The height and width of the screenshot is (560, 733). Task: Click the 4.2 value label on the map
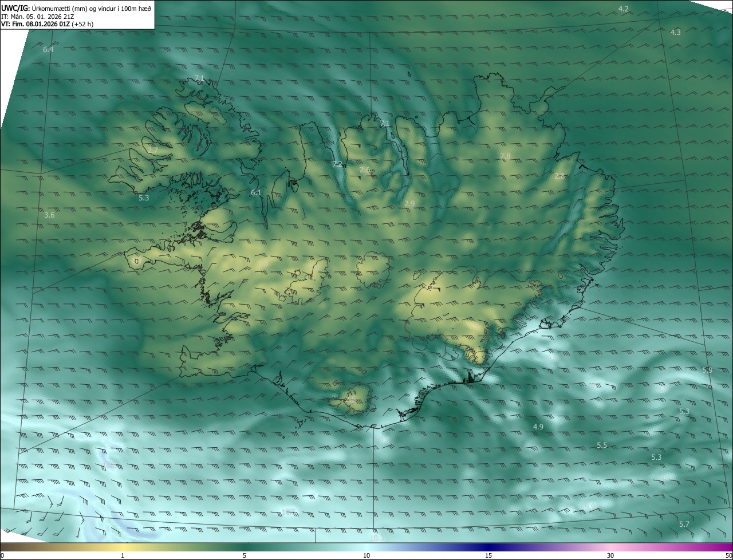tap(624, 9)
